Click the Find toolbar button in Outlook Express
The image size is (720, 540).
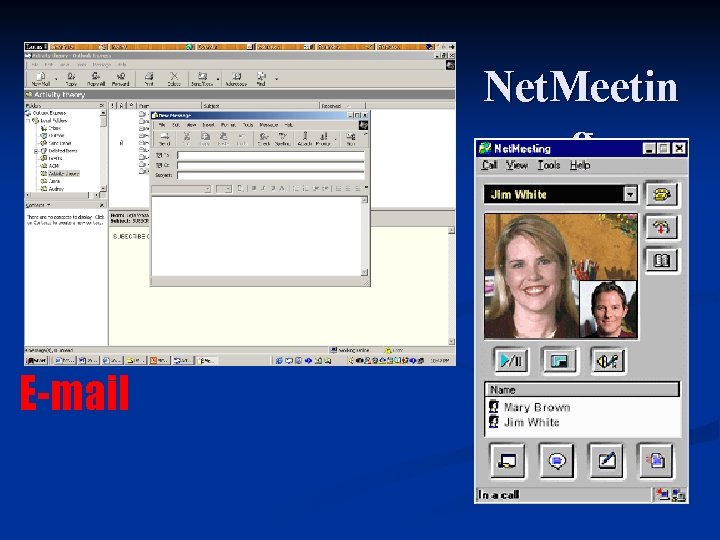point(261,79)
